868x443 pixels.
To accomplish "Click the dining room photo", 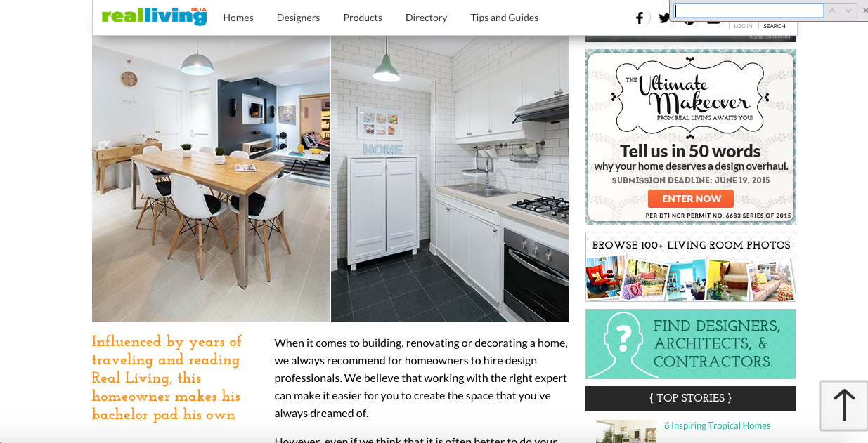I will [x=211, y=179].
